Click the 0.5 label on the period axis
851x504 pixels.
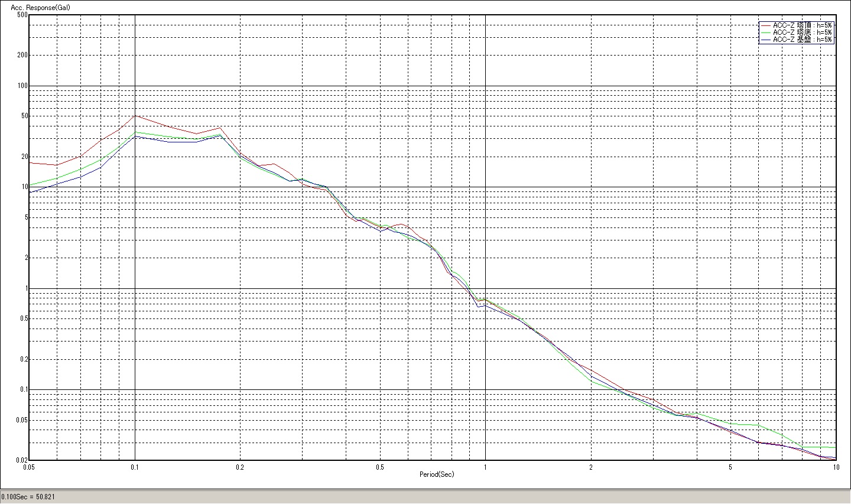pyautogui.click(x=379, y=467)
